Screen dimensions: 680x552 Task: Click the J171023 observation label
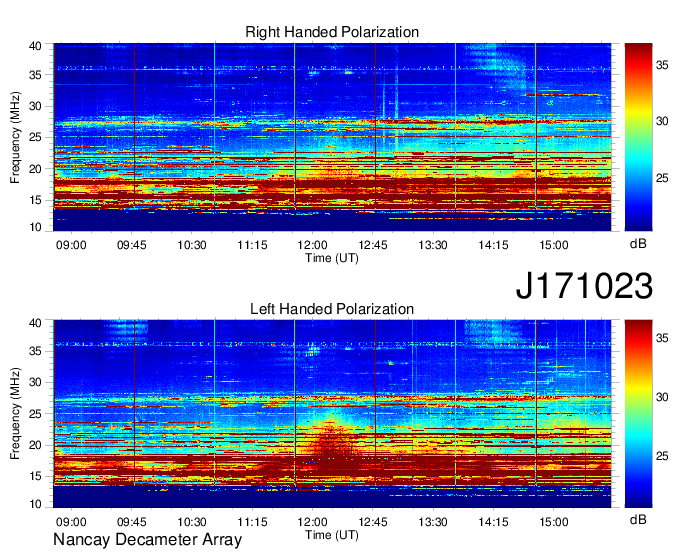click(x=584, y=286)
